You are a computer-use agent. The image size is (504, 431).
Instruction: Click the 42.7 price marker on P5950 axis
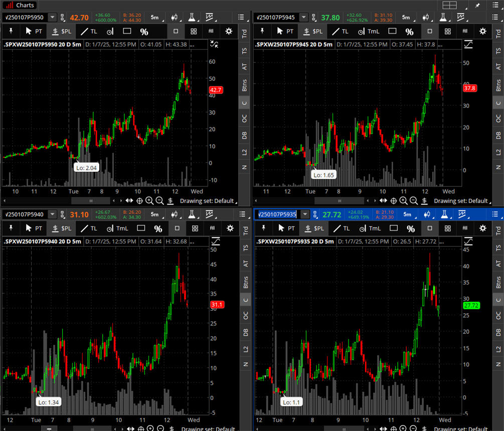tap(216, 90)
